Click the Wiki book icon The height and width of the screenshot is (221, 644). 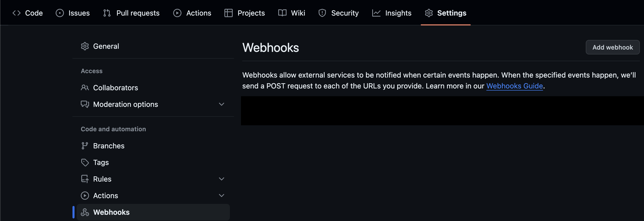point(282,13)
